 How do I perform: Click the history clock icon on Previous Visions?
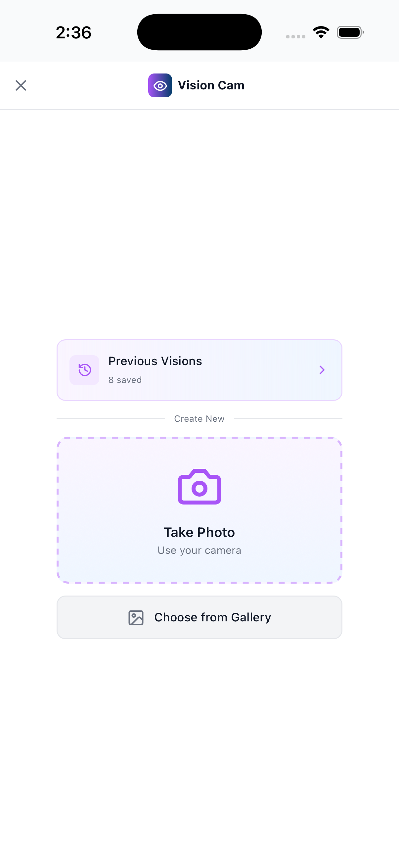pyautogui.click(x=84, y=370)
